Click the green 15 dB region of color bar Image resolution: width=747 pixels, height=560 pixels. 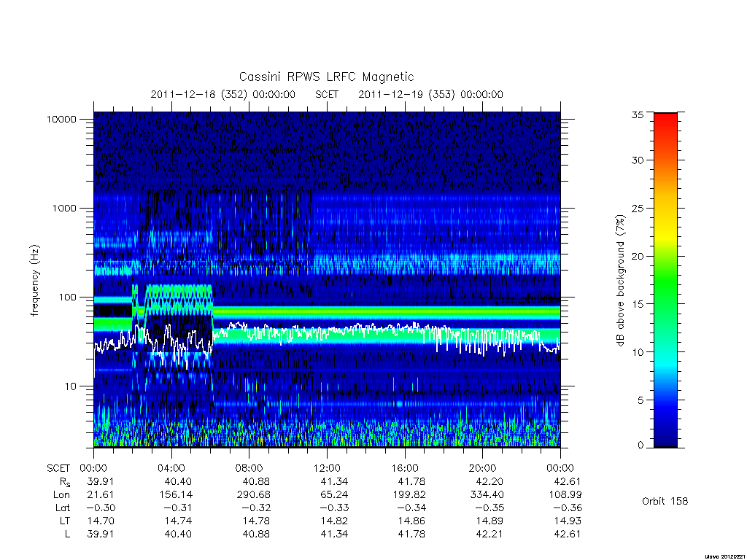click(665, 303)
